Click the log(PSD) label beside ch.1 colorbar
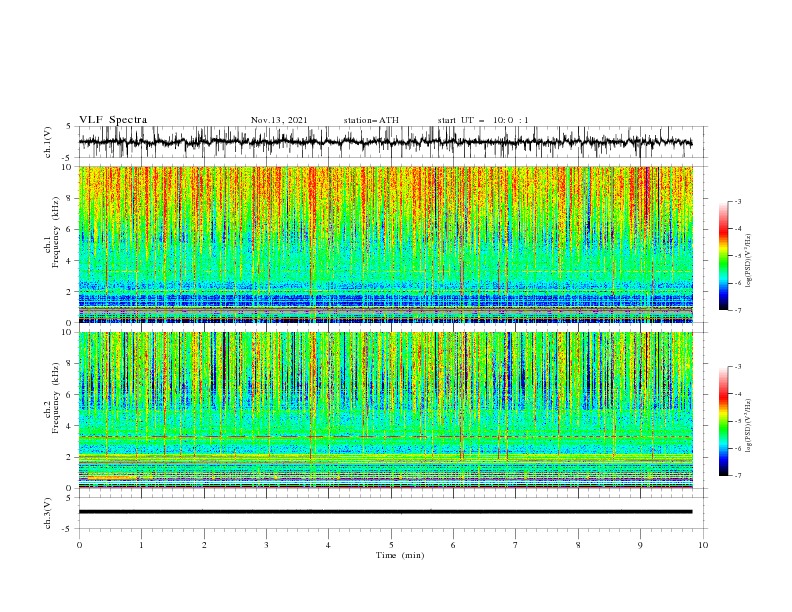This screenshot has height=612, width=792. [748, 261]
